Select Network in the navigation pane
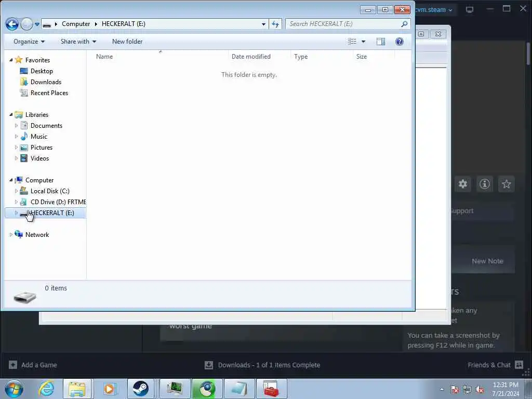The height and width of the screenshot is (399, 532). [x=37, y=234]
